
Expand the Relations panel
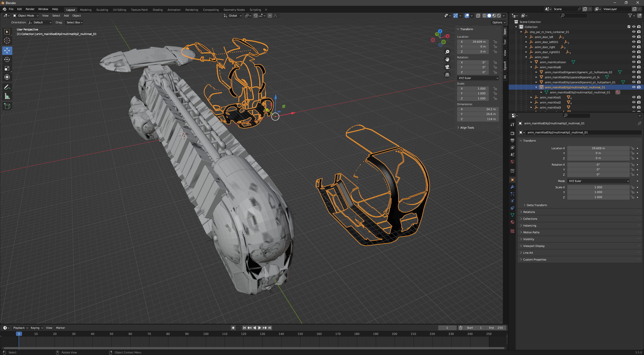(529, 212)
